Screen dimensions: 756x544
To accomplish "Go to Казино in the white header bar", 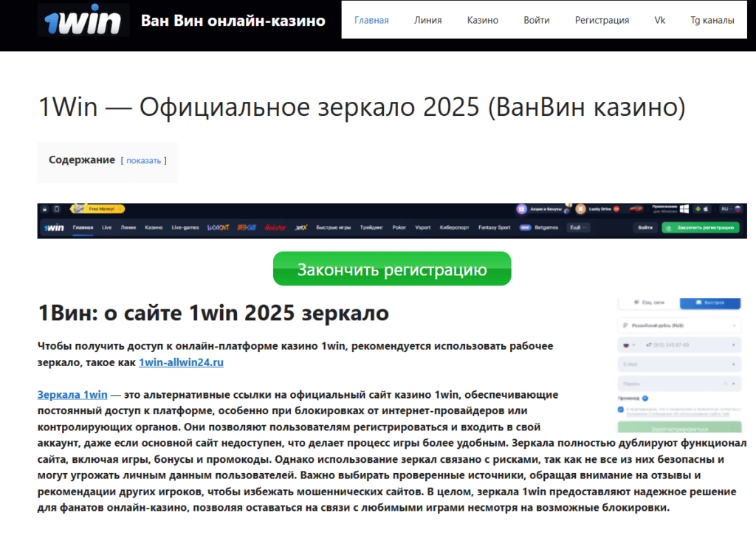I will click(x=483, y=20).
